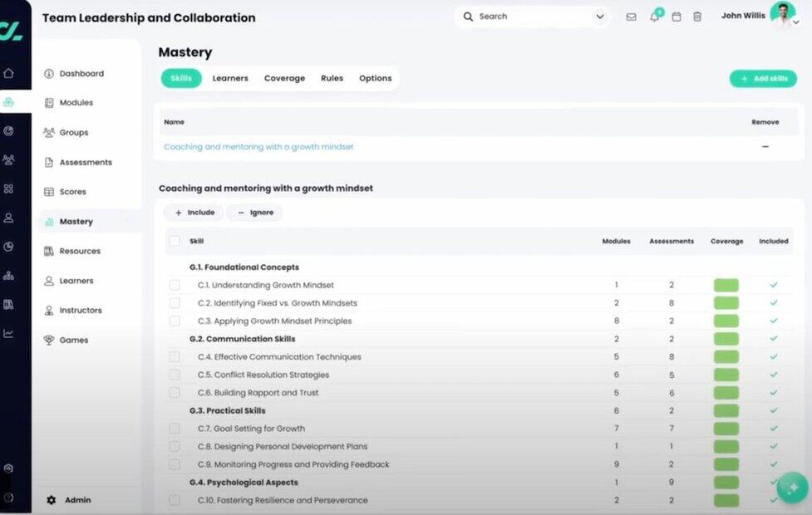Click the home icon in left rail
The width and height of the screenshot is (812, 515).
(8, 73)
